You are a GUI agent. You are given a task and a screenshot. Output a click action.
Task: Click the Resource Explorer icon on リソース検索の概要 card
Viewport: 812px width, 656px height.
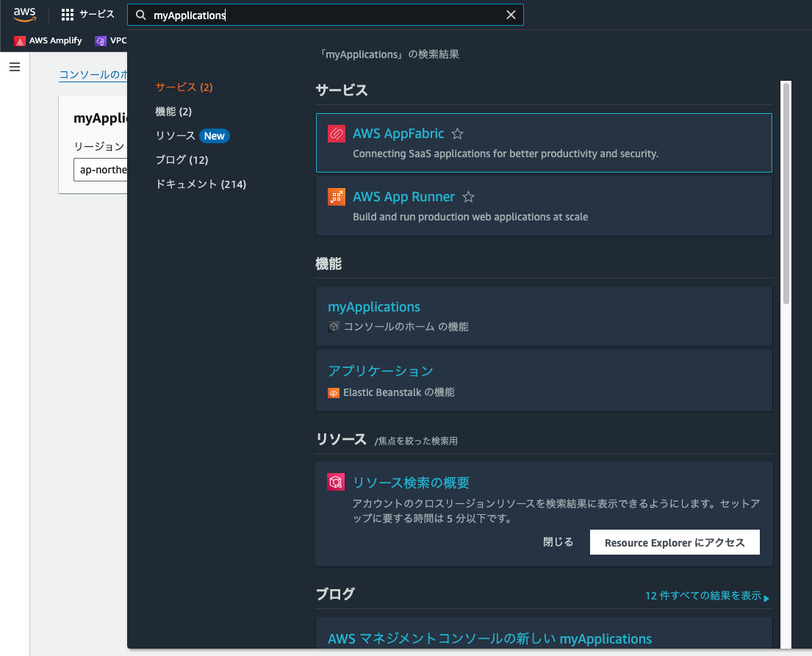pyautogui.click(x=336, y=482)
